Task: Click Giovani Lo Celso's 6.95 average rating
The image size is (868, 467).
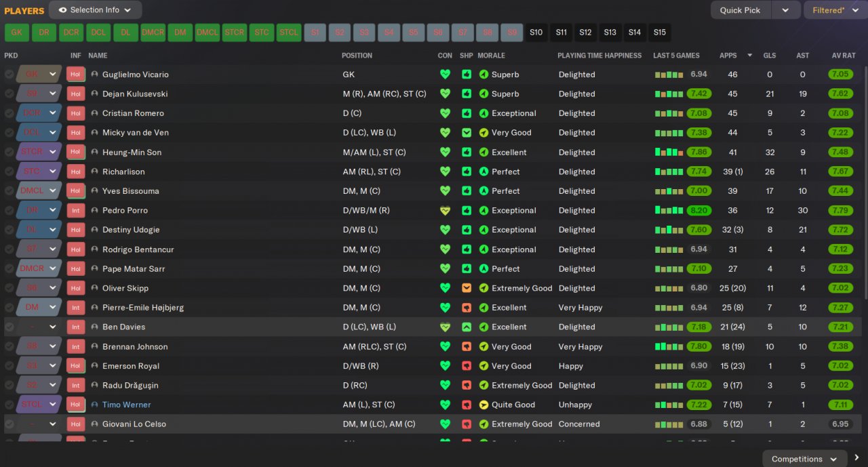Action: pyautogui.click(x=840, y=424)
